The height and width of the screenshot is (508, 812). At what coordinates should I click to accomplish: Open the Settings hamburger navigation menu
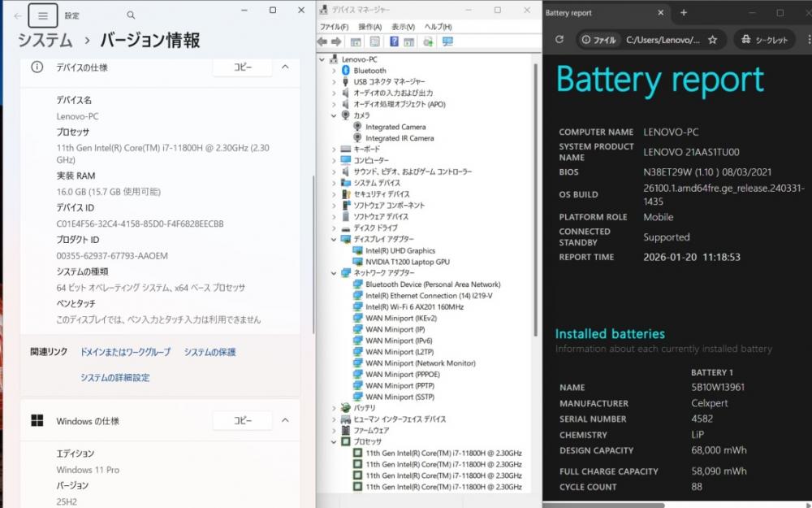43,15
